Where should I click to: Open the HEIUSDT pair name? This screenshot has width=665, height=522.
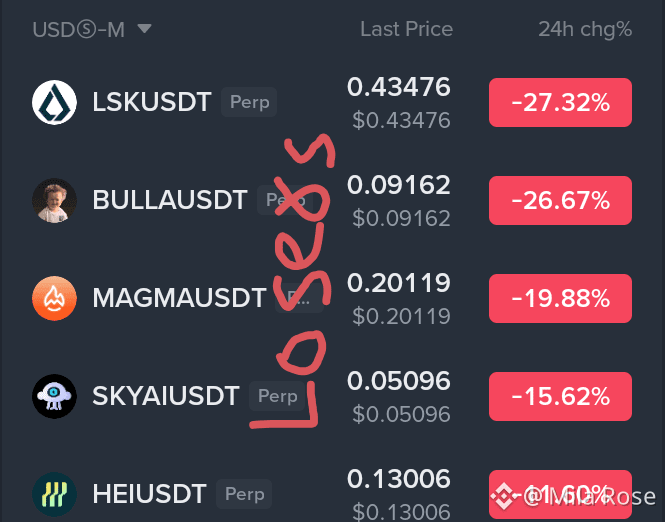[149, 494]
